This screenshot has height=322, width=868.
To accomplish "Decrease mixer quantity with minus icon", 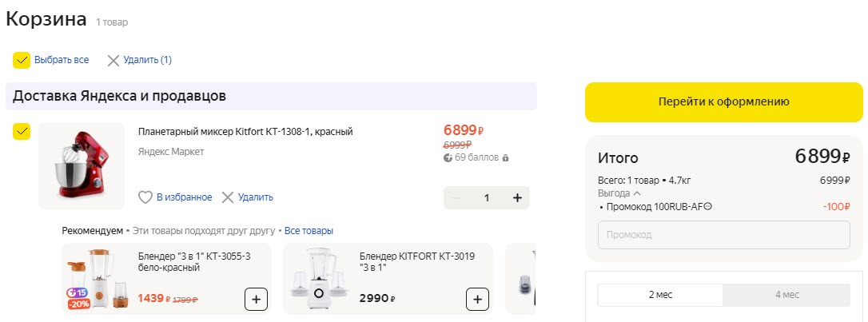I will pyautogui.click(x=456, y=198).
